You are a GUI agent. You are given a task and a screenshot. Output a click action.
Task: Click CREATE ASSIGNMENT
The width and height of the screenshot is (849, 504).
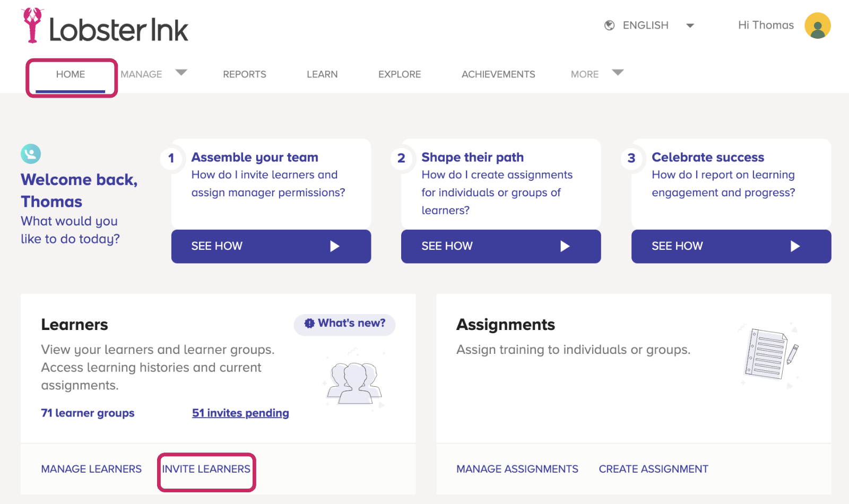(x=653, y=469)
